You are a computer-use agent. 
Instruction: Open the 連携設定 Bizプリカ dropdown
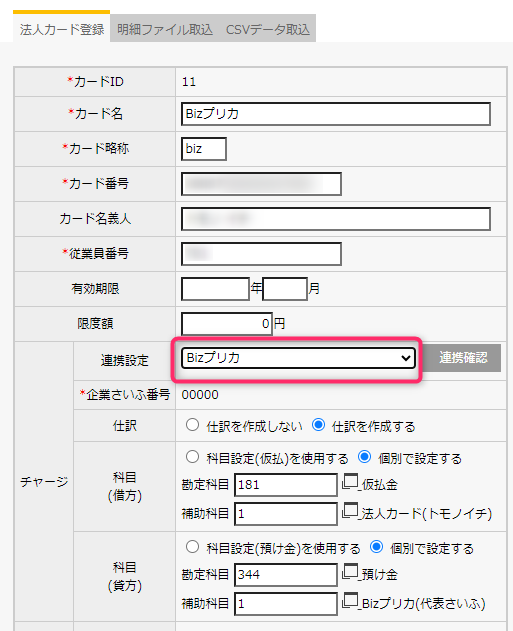click(298, 358)
